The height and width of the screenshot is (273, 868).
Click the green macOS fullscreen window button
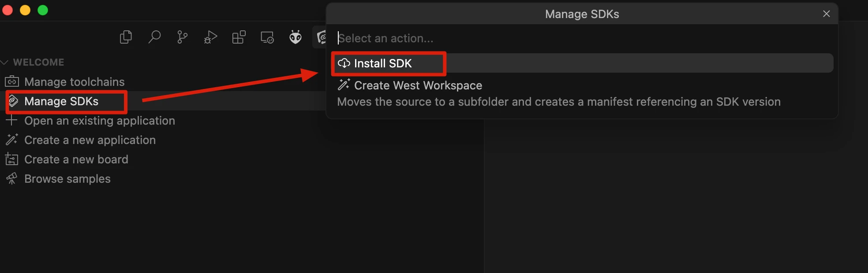click(x=43, y=10)
